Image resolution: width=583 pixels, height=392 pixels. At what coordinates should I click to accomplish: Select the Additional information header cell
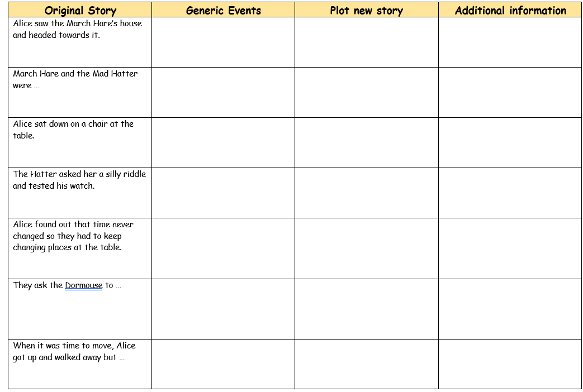(510, 10)
